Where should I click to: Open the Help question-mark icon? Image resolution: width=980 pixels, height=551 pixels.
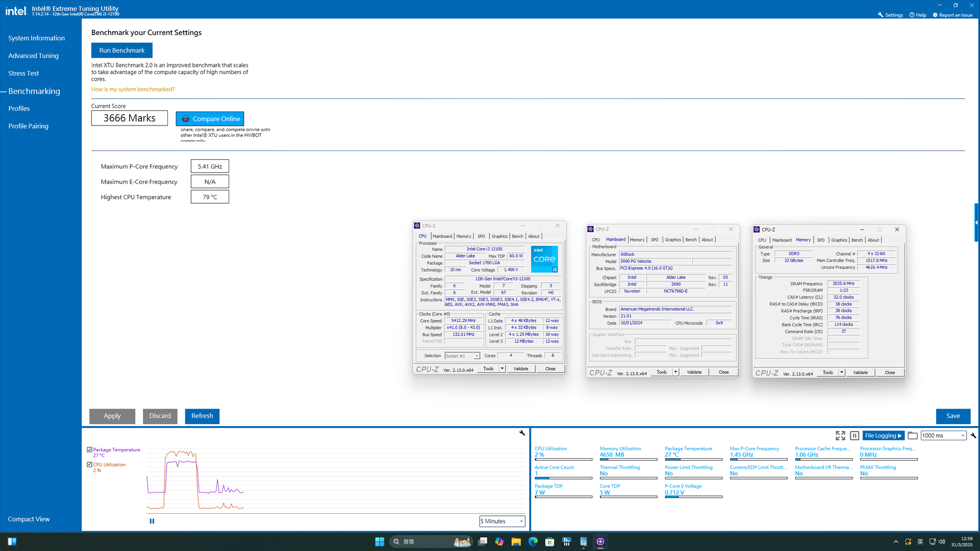[x=912, y=15]
